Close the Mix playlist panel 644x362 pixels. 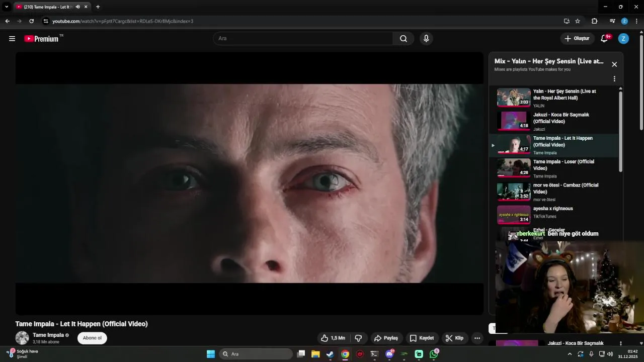pyautogui.click(x=614, y=64)
